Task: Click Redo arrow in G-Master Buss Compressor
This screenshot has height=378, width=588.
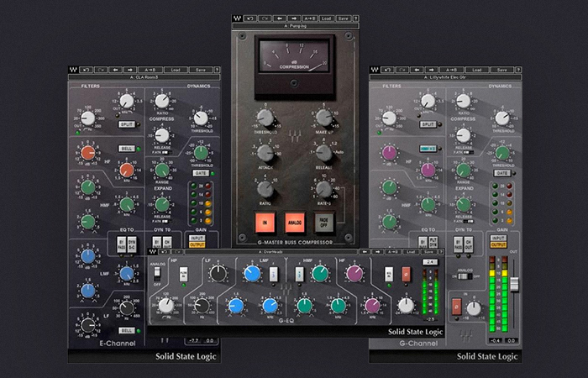Action: pyautogui.click(x=265, y=18)
